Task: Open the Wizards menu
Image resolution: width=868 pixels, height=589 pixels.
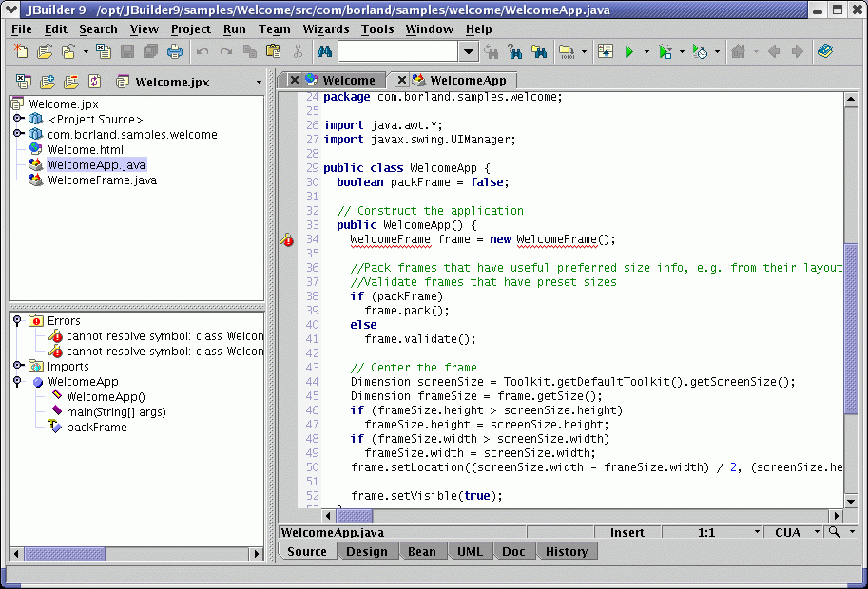Action: point(325,28)
